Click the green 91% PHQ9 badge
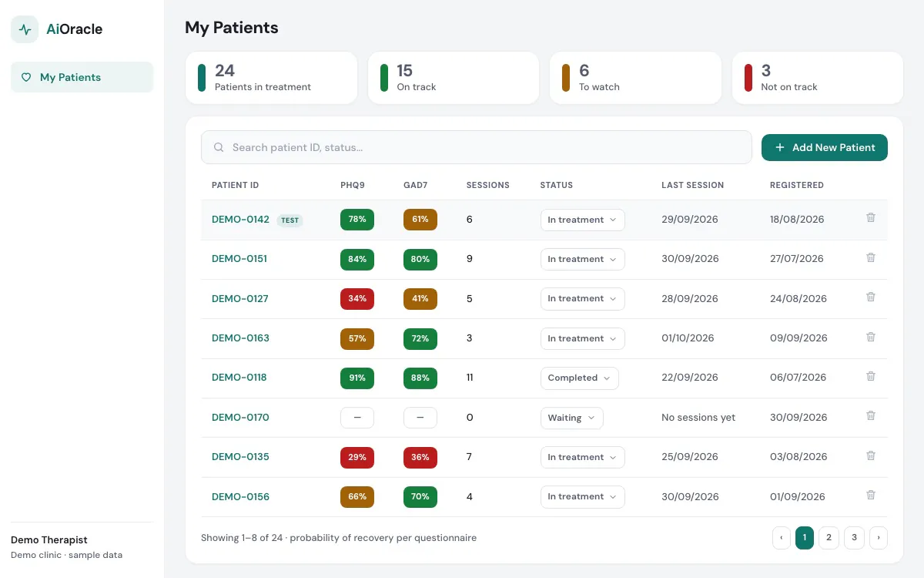The image size is (924, 578). (x=357, y=378)
